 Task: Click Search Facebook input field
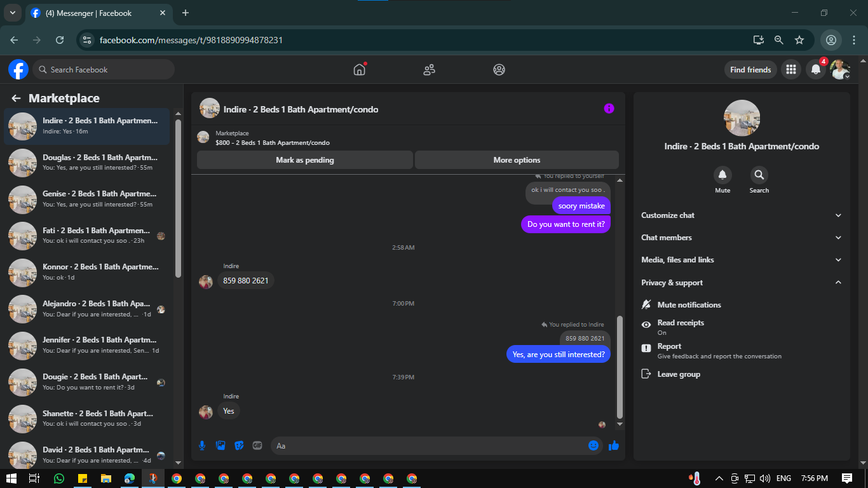(x=104, y=70)
